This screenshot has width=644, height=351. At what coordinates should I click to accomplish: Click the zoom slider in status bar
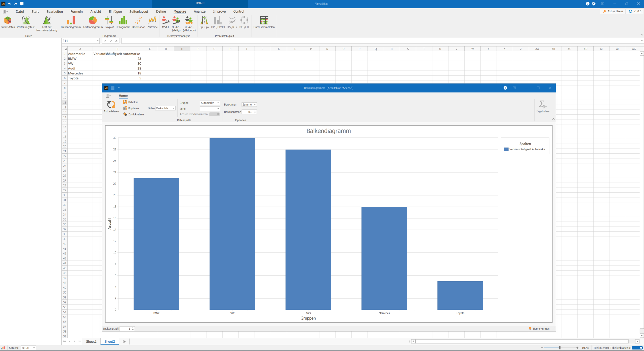click(560, 348)
